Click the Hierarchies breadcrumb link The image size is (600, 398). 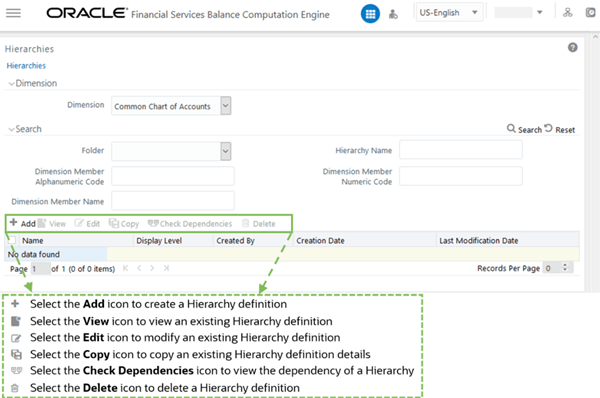click(x=26, y=66)
